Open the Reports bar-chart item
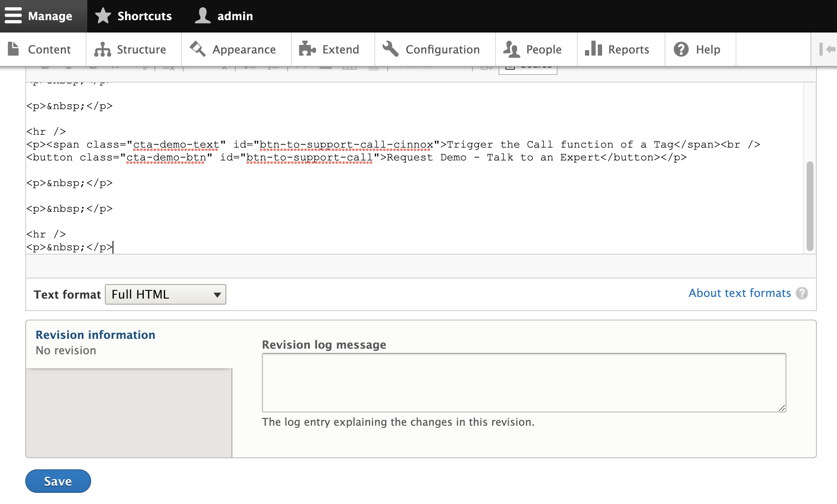Screen dimensions: 837x504 [618, 49]
